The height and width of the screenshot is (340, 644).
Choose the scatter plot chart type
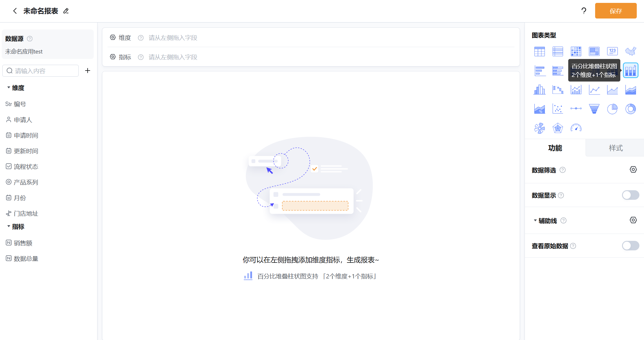click(x=558, y=109)
